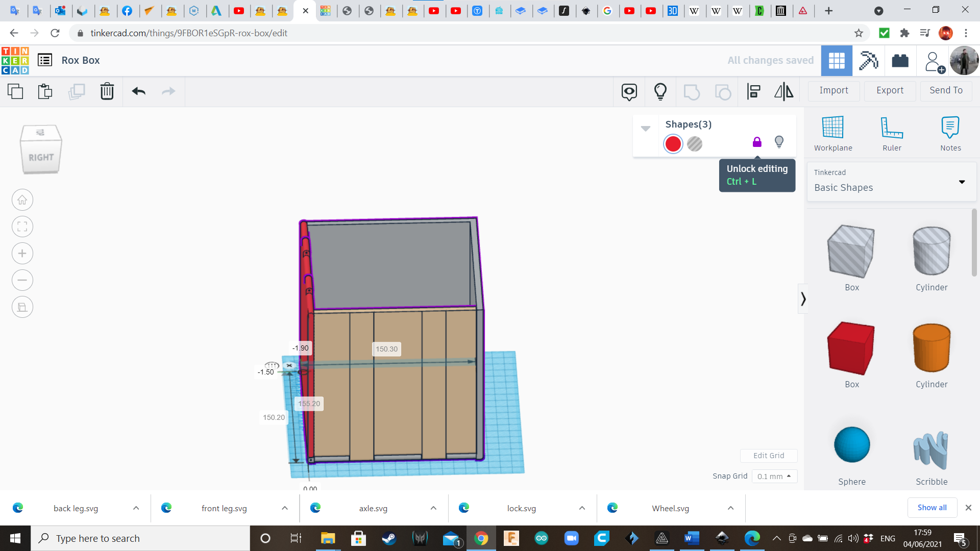Viewport: 980px width, 551px height.
Task: Toggle hole shape material gray
Action: pos(694,143)
